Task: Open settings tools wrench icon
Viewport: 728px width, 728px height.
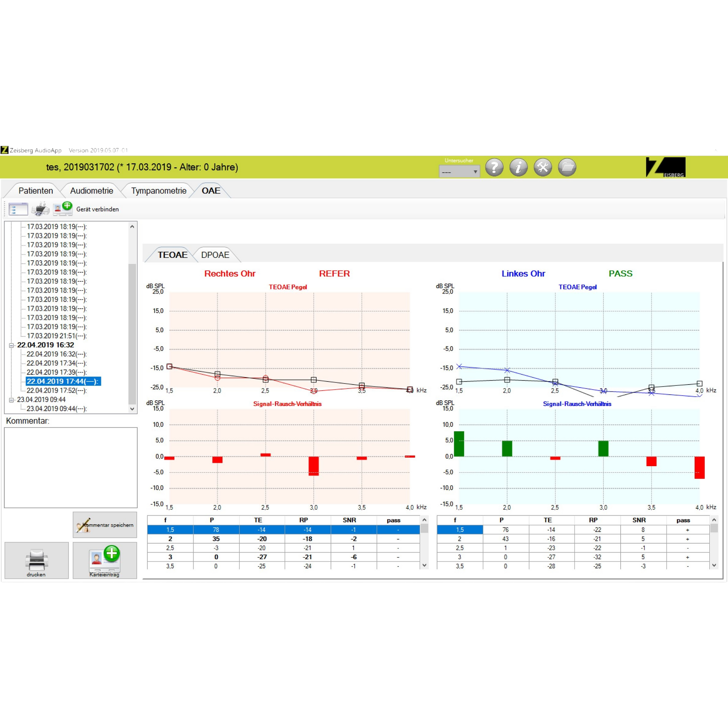Action: click(542, 167)
